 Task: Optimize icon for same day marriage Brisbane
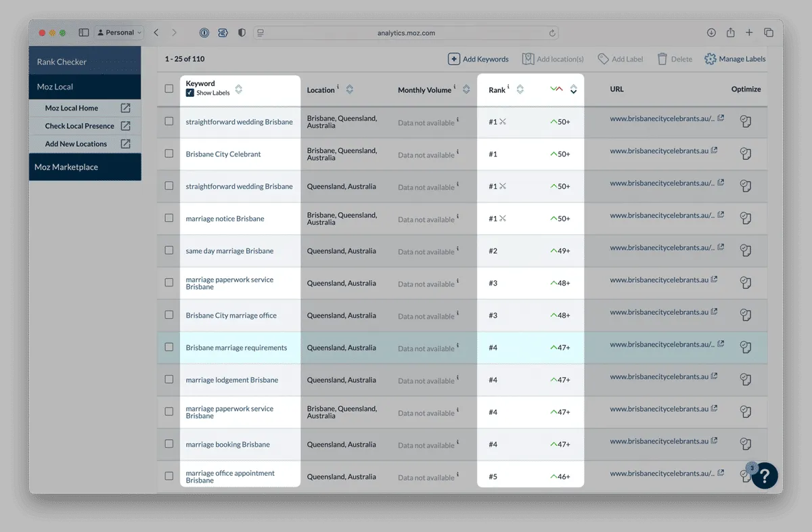746,250
